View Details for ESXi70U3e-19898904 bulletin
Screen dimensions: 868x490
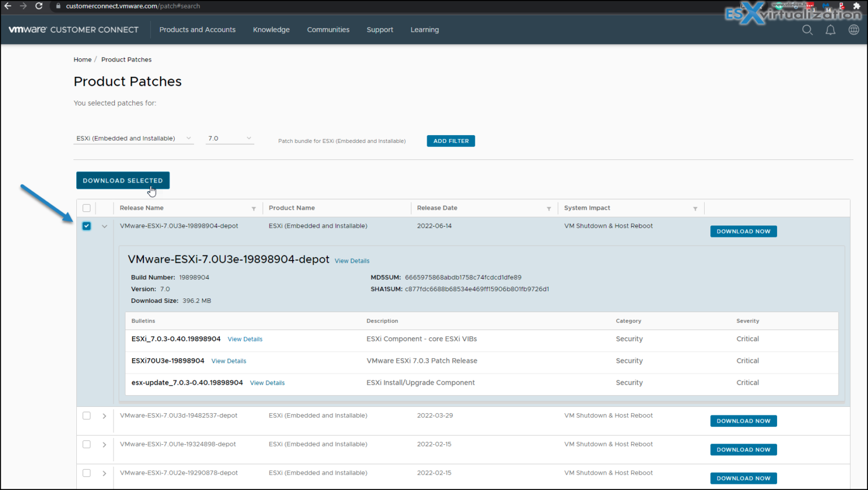pos(229,361)
